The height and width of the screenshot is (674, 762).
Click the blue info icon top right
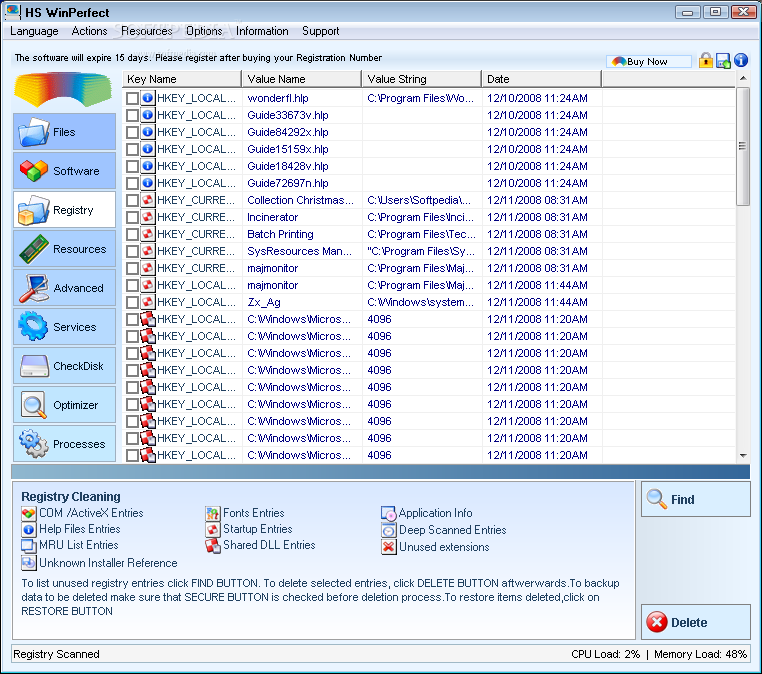click(741, 60)
